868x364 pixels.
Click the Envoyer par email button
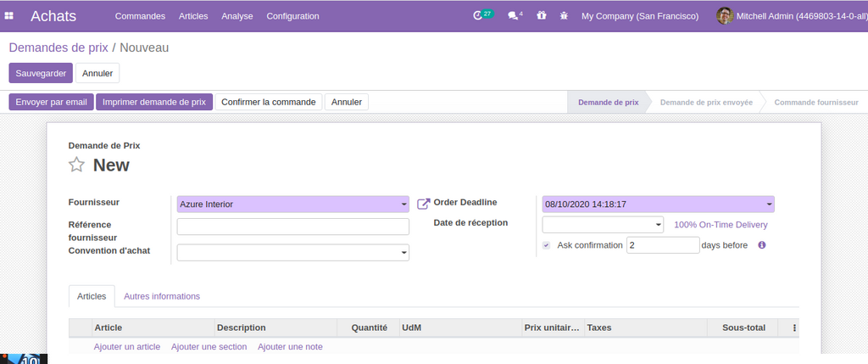tap(51, 102)
